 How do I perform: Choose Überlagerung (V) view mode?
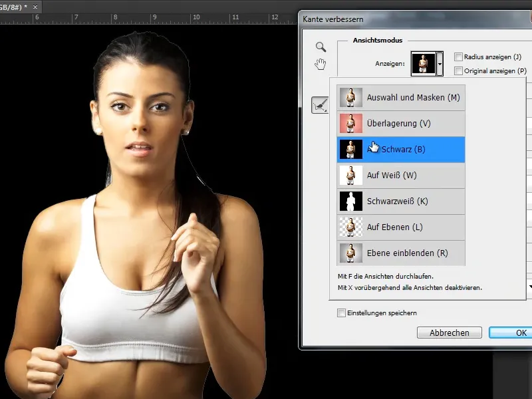(x=401, y=124)
